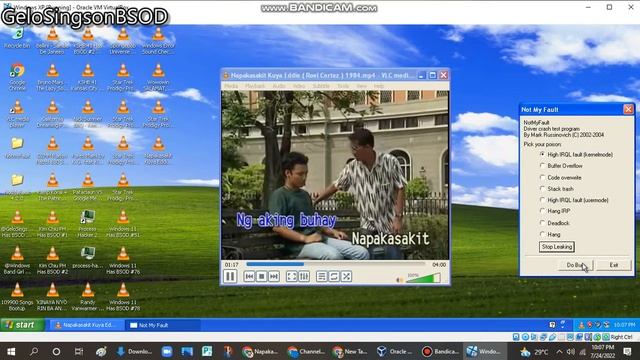Adjust the VLC volume slider
Screen dimensions: 640x360
pos(423,278)
